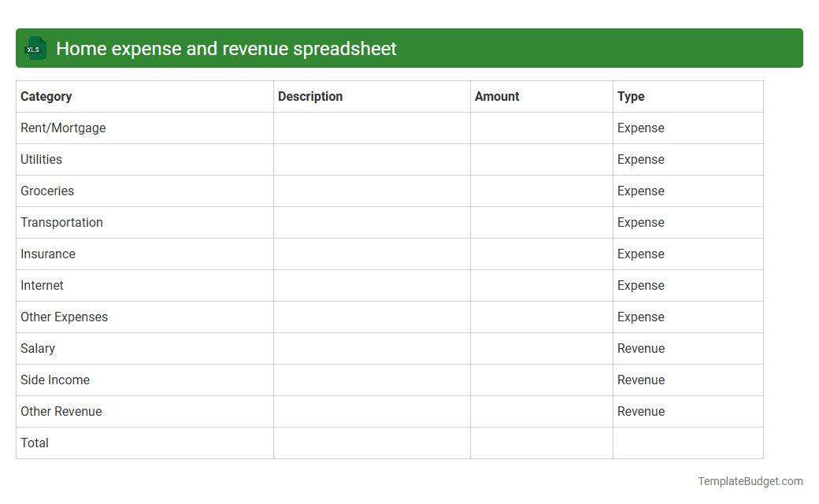Click the Description cell for Groceries
819x504 pixels.
coord(370,191)
